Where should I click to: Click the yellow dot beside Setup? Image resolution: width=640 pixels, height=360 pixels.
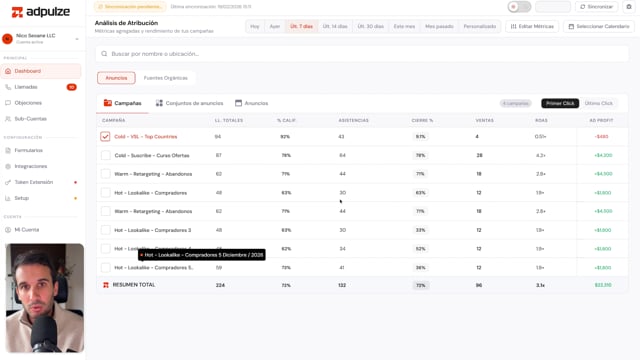[x=76, y=198]
